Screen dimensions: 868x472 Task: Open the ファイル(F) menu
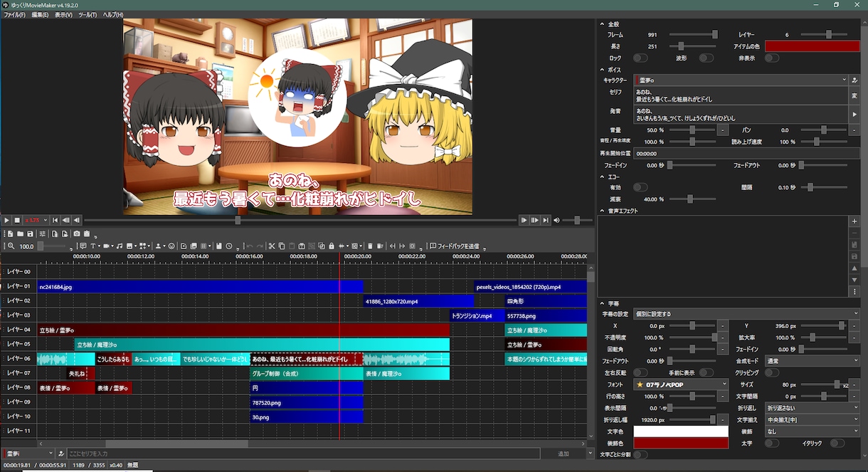pos(14,15)
